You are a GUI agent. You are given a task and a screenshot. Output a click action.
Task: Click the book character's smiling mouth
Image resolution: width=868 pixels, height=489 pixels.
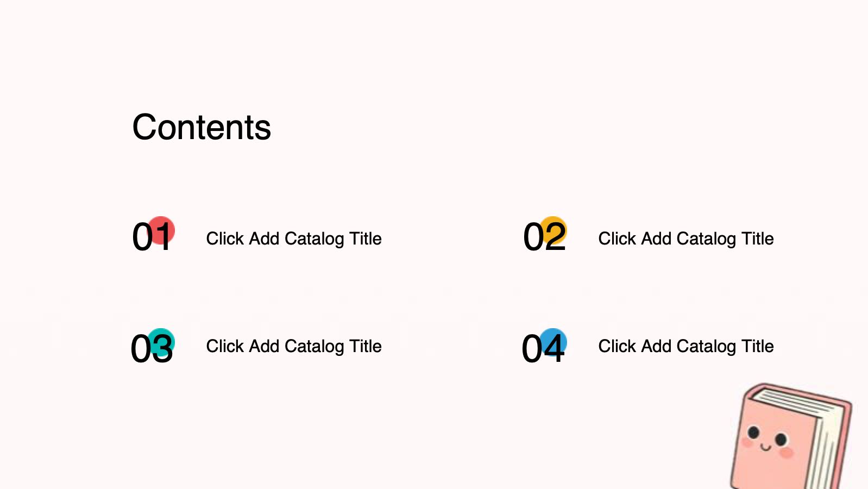[766, 448]
